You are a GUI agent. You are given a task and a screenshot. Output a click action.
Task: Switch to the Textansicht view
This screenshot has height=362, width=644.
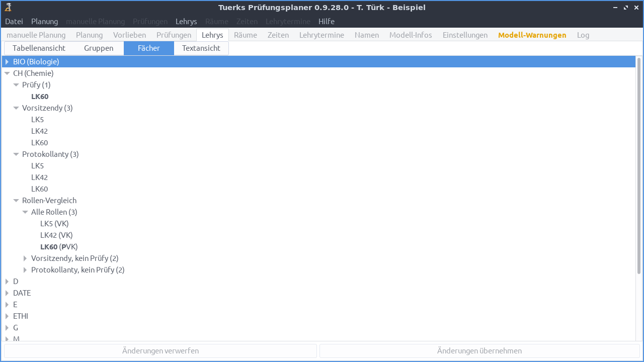pyautogui.click(x=201, y=48)
